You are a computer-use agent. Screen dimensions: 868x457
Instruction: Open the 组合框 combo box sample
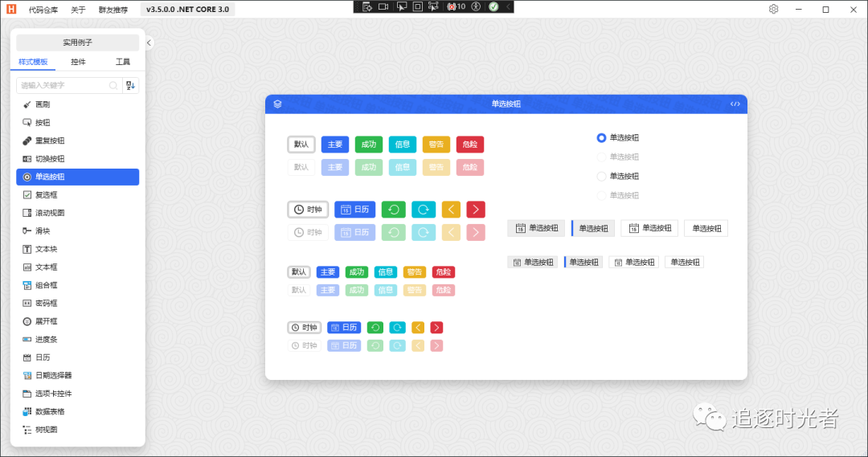[77, 285]
